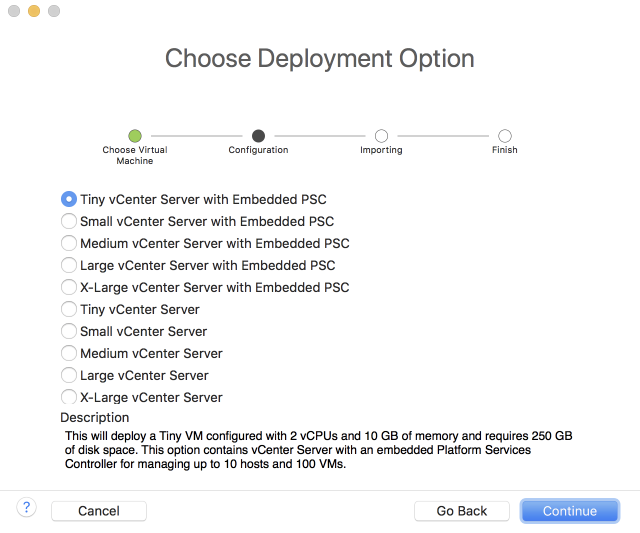Pick X-Large vCenter Server with Embedded PSC

coord(69,287)
